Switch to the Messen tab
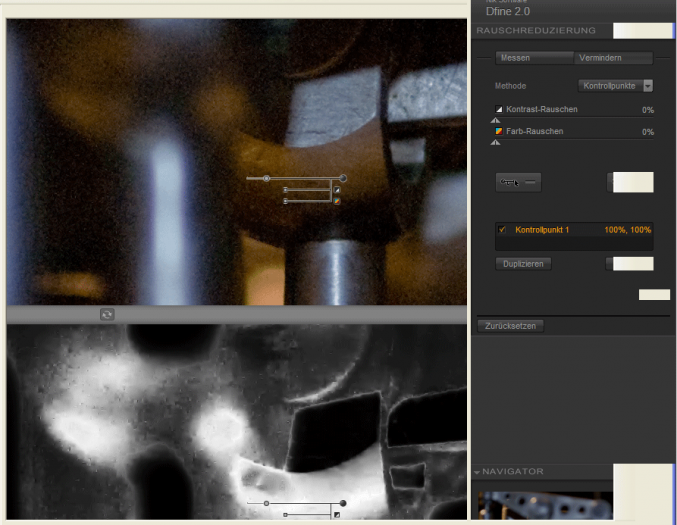The height and width of the screenshot is (525, 677). [515, 58]
